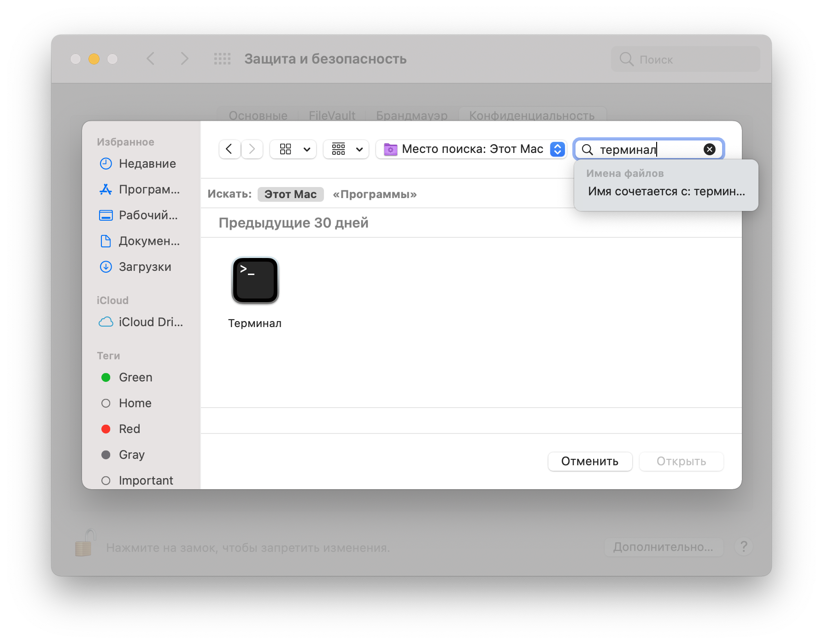Select the Терминал app icon
The height and width of the screenshot is (644, 823).
tap(255, 281)
